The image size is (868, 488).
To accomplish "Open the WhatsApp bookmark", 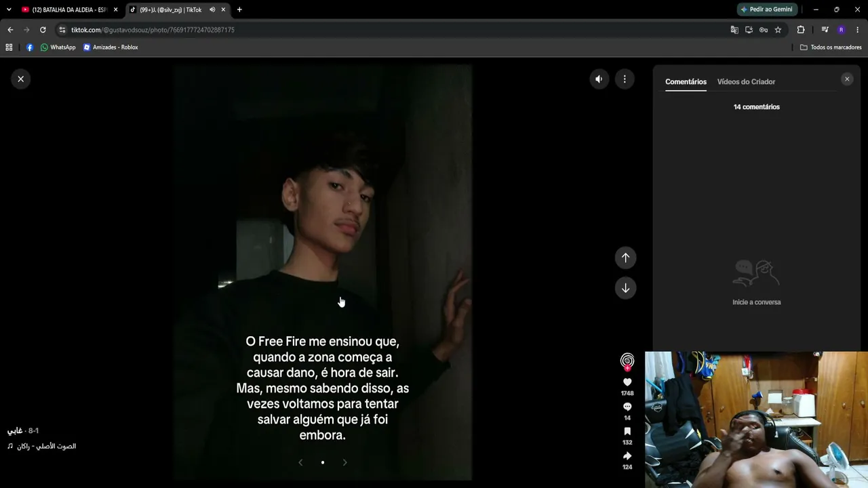I will tap(58, 47).
